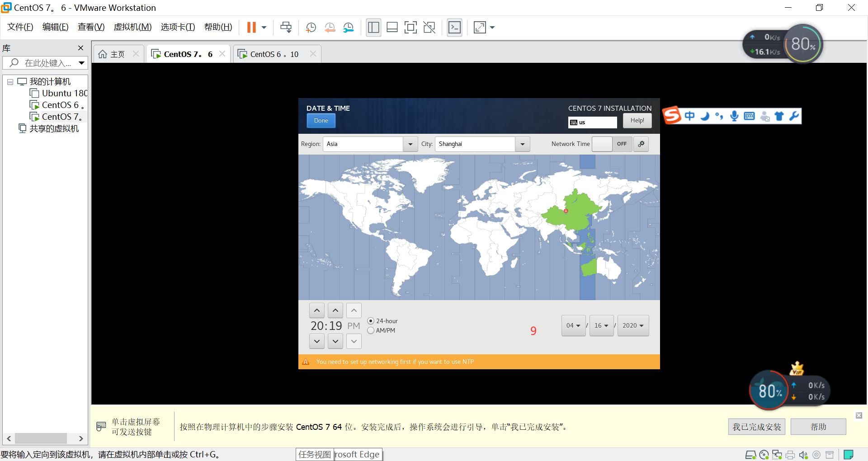
Task: Decrease the hour with the down arrow
Action: [317, 341]
